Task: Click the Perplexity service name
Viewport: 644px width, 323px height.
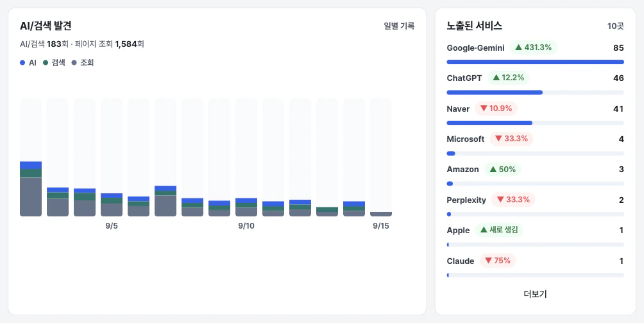Action: (466, 200)
